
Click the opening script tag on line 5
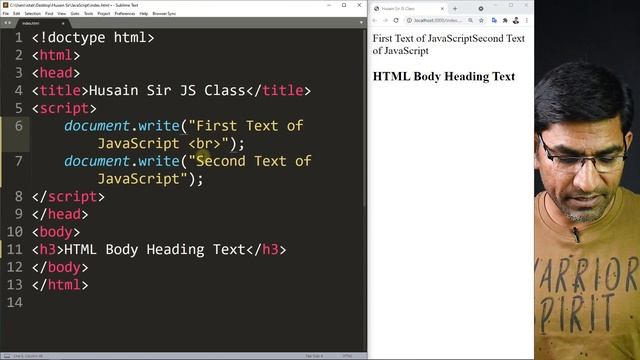pyautogui.click(x=64, y=108)
